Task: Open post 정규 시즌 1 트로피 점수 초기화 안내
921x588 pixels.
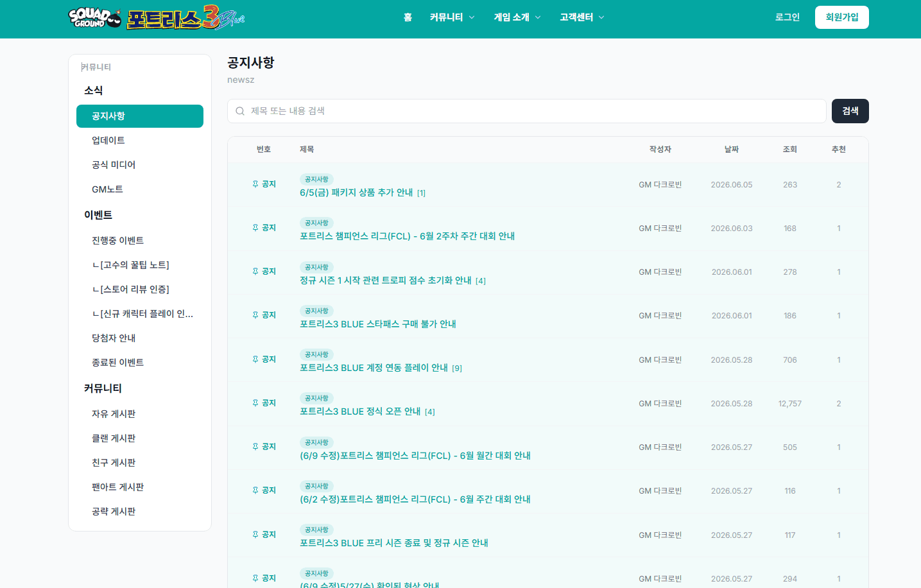Action: point(386,281)
